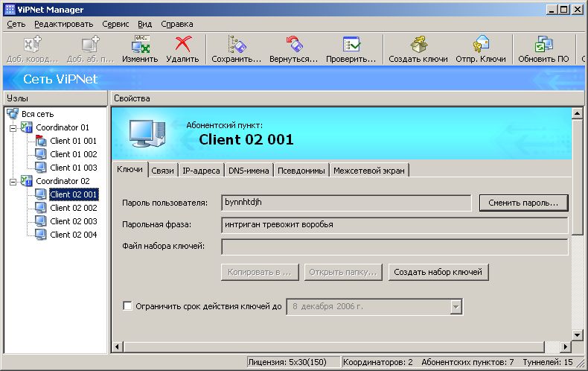
Task: Click the Копировать в button
Action: (260, 272)
